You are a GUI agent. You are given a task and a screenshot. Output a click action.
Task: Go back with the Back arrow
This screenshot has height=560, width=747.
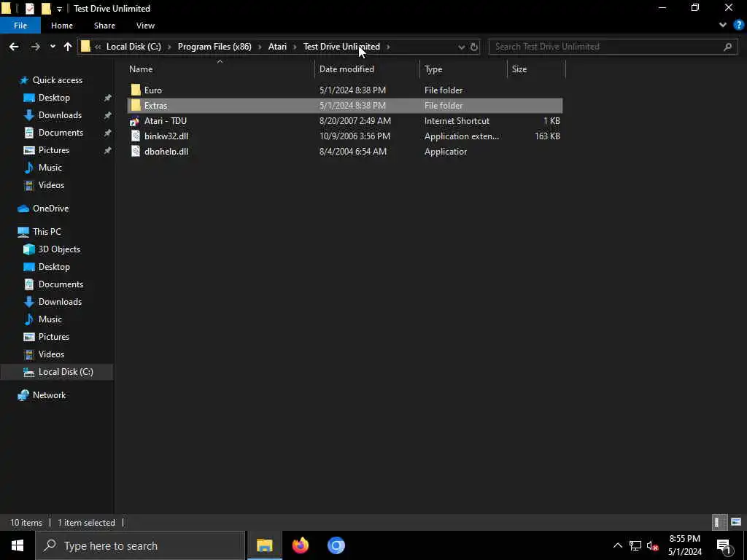click(14, 47)
